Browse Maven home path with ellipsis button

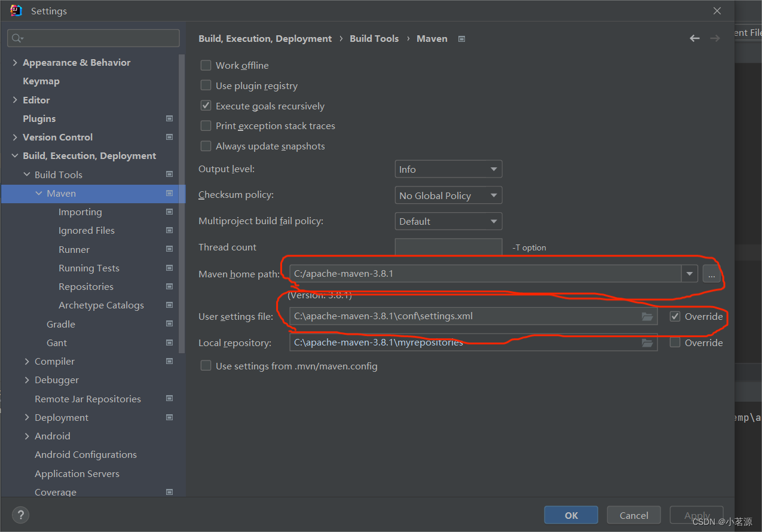coord(711,274)
